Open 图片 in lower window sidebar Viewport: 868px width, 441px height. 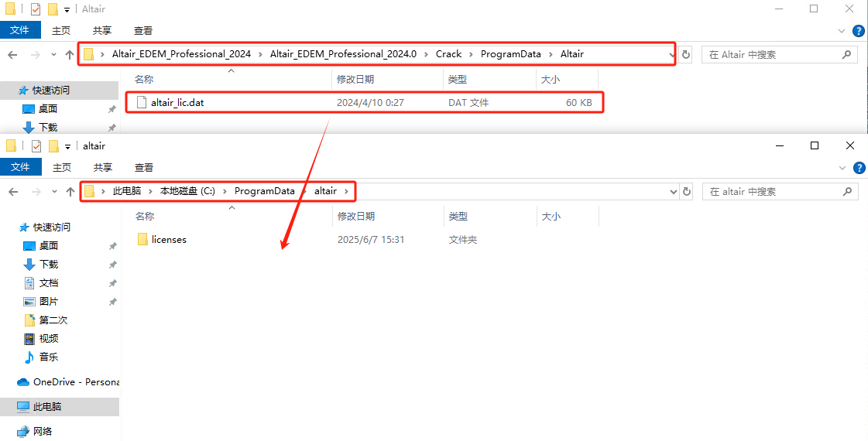click(49, 302)
